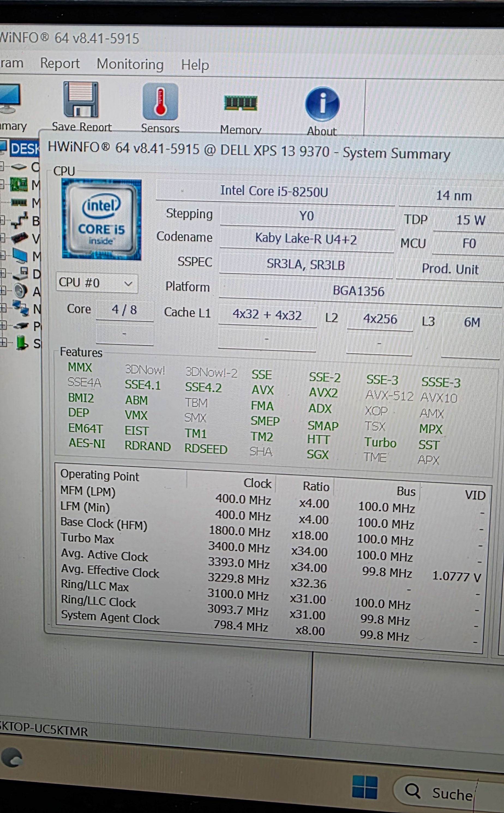The width and height of the screenshot is (504, 813).
Task: Click the Y0 stepping value
Action: click(307, 216)
